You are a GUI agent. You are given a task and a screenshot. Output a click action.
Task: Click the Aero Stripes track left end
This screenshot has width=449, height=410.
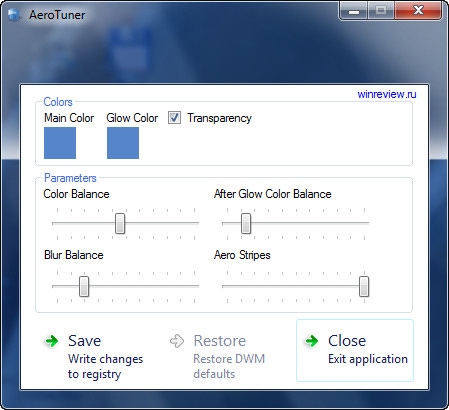coord(225,286)
